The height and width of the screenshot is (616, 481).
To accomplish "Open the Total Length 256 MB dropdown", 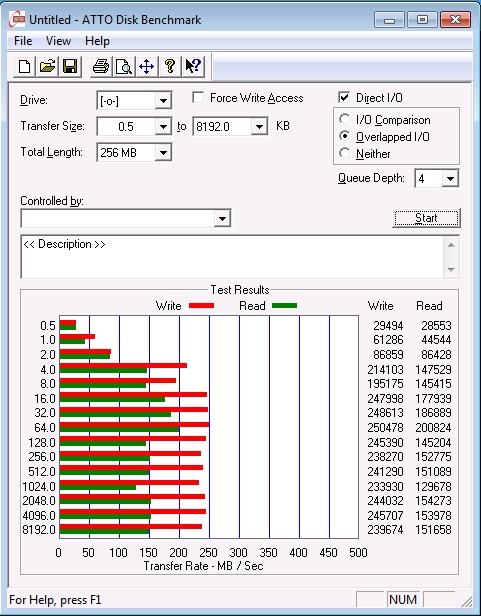I will click(x=163, y=152).
